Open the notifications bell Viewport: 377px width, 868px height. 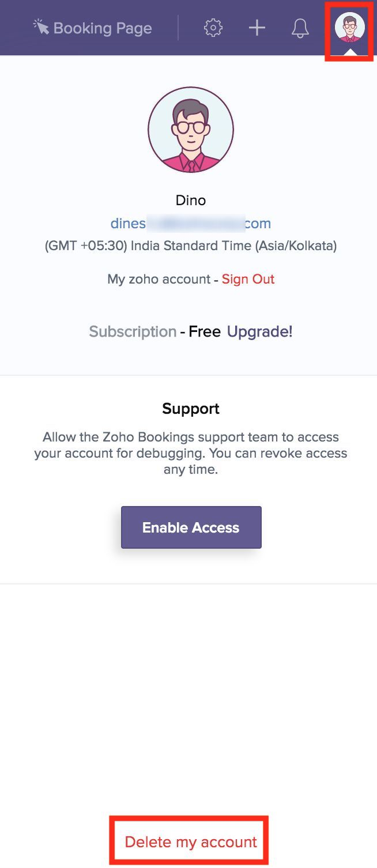tap(300, 28)
